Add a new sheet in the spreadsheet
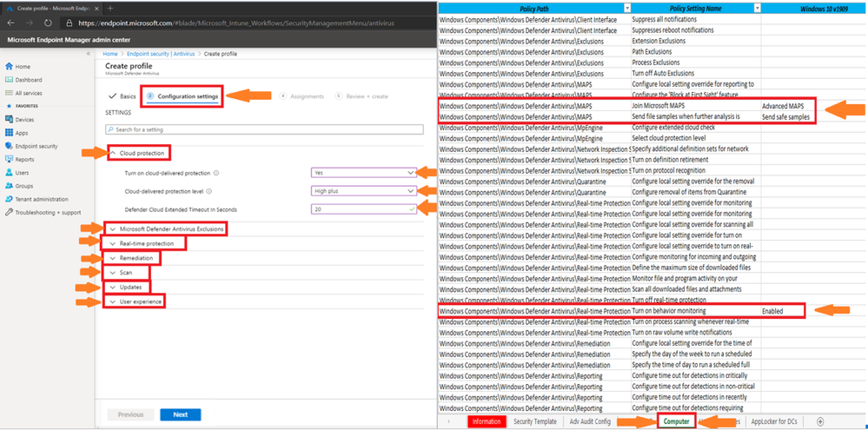Image resolution: width=868 pixels, height=430 pixels. coord(820,421)
